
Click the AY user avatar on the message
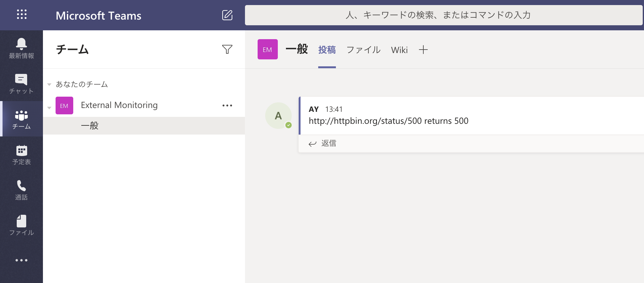point(278,116)
